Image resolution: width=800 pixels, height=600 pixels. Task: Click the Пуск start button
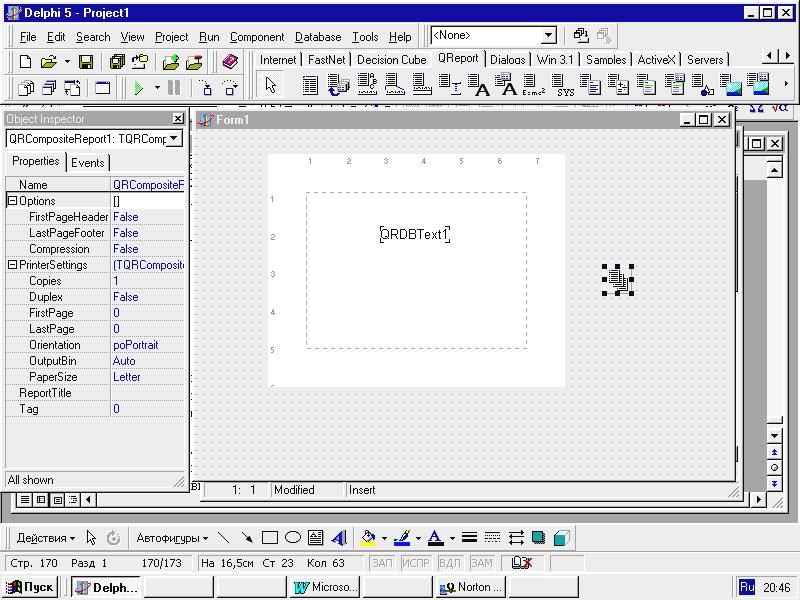[30, 587]
